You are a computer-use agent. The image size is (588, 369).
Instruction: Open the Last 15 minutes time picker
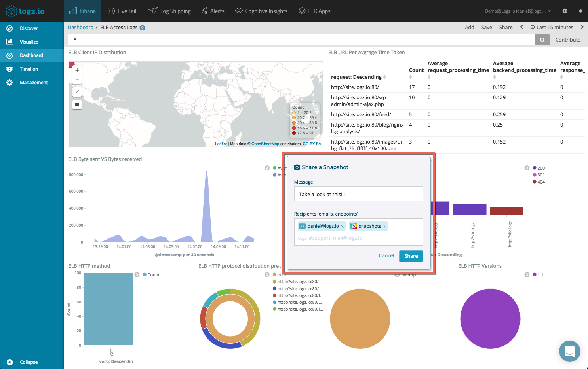(552, 27)
